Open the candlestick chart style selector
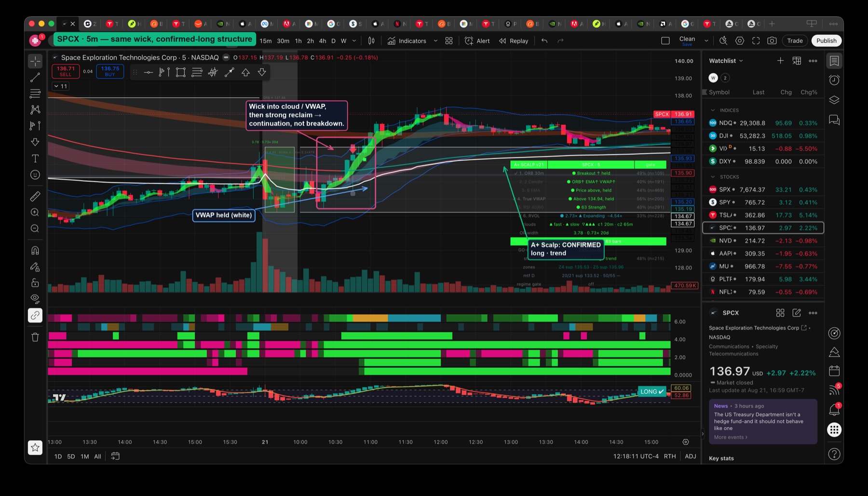Image resolution: width=868 pixels, height=496 pixels. (x=371, y=41)
